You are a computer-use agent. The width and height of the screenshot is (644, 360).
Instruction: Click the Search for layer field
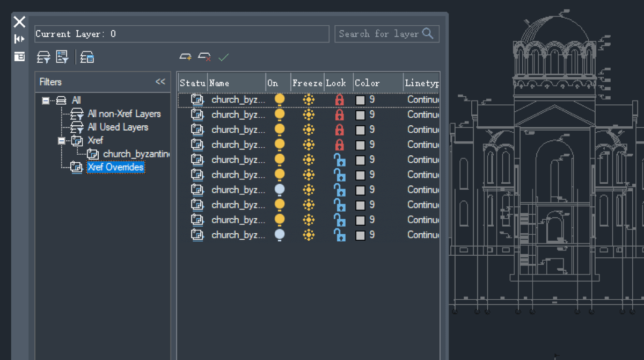tap(387, 34)
